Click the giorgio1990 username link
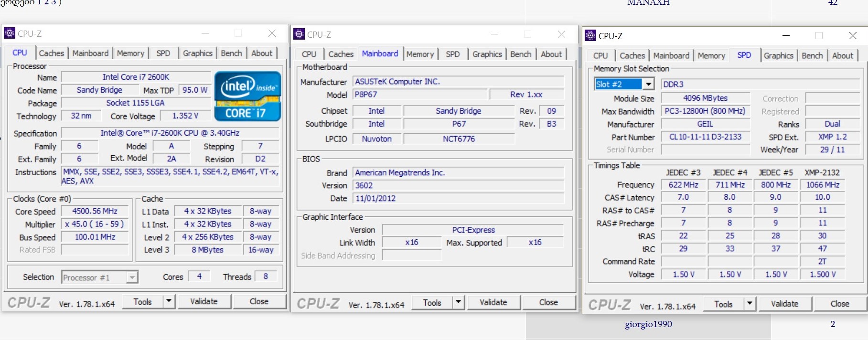The image size is (868, 340). tap(648, 324)
